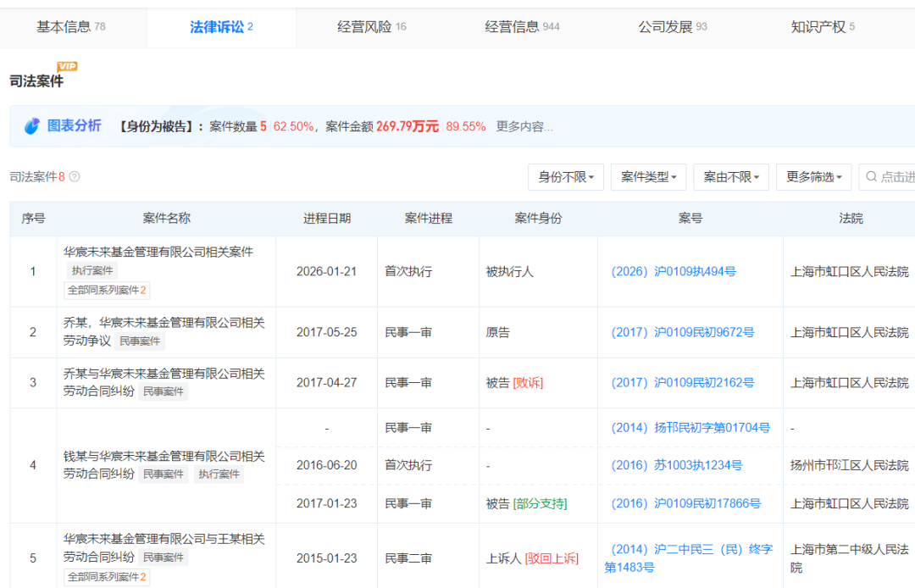
Task: Click 全部同系列案件 2 in row 1
Action: pyautogui.click(x=107, y=291)
